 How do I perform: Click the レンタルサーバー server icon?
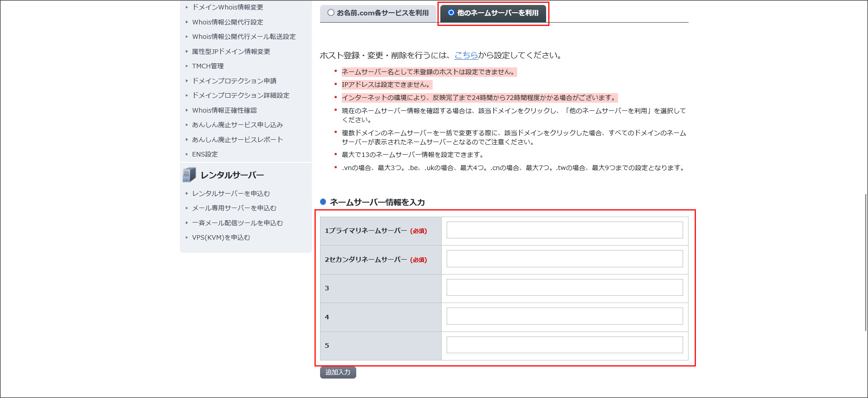[189, 175]
